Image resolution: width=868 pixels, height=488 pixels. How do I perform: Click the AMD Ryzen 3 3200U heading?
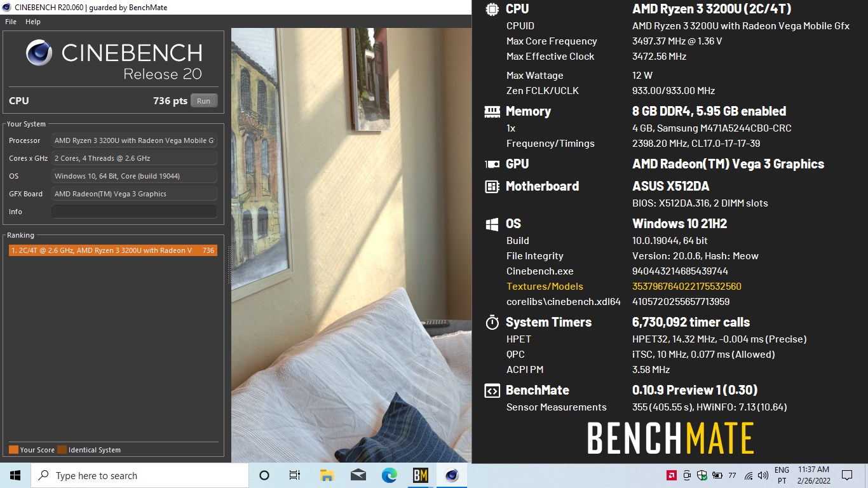point(712,9)
